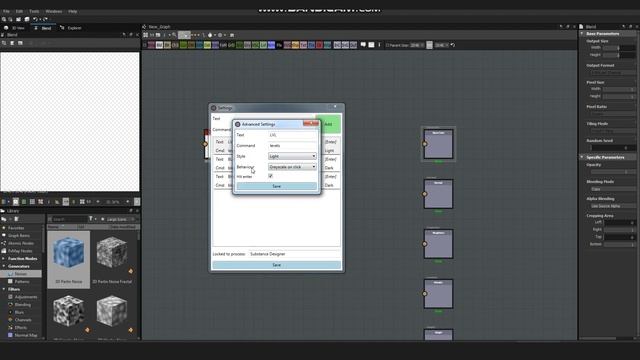Click the lime-green node icon in graph toolbar

tap(207, 45)
